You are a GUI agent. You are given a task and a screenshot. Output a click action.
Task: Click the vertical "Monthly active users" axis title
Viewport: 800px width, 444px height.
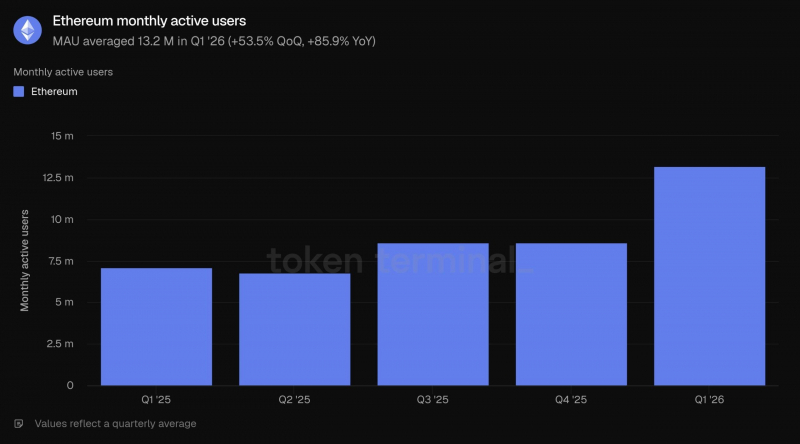tap(24, 260)
